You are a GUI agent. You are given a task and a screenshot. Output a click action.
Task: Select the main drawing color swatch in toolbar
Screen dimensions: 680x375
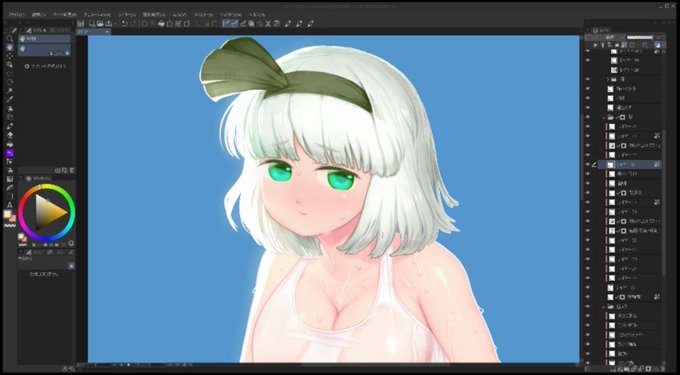7,214
